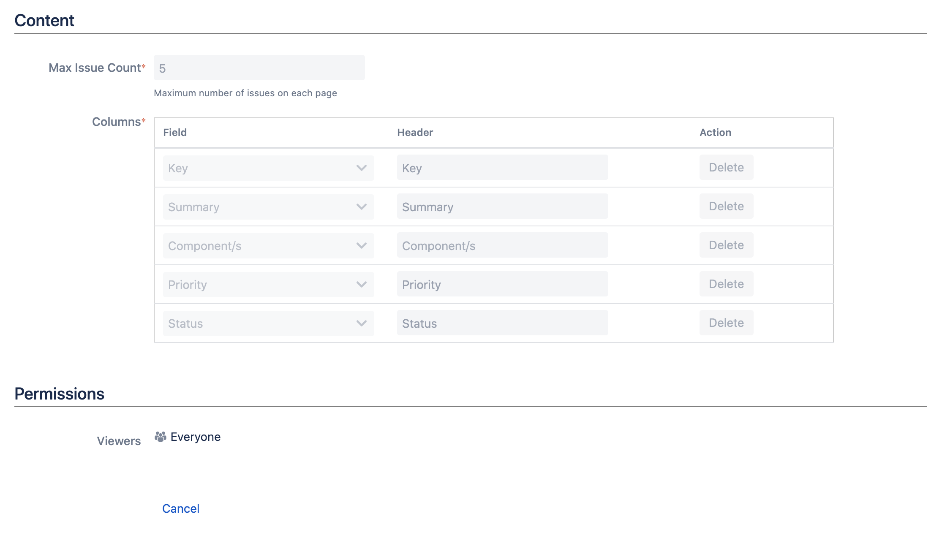Expand the Priority field dropdown
The image size is (942, 560).
tap(268, 285)
